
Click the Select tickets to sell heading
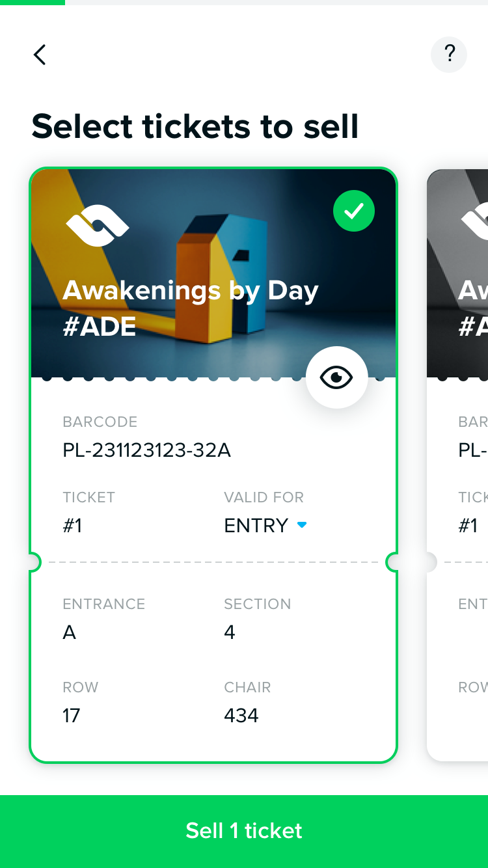[195, 126]
